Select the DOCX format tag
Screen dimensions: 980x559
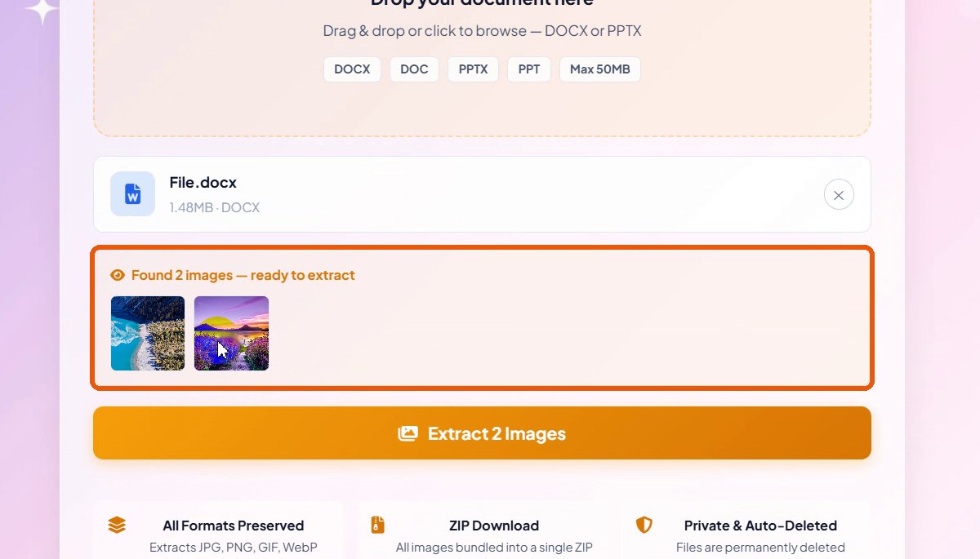click(x=352, y=69)
